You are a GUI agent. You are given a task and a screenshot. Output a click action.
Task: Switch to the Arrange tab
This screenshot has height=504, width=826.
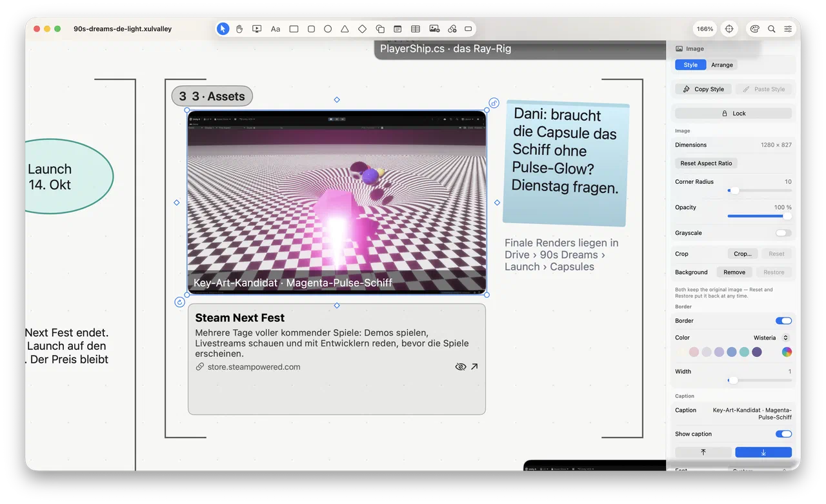722,65
